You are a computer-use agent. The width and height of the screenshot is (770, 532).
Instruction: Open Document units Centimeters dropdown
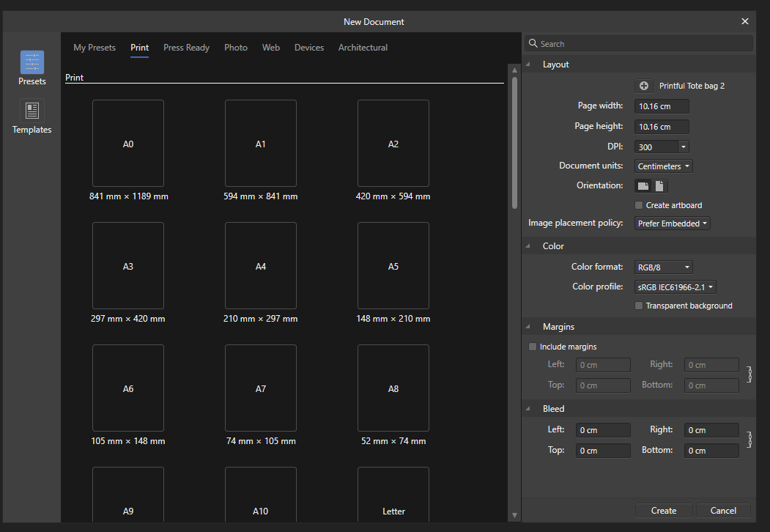point(664,166)
